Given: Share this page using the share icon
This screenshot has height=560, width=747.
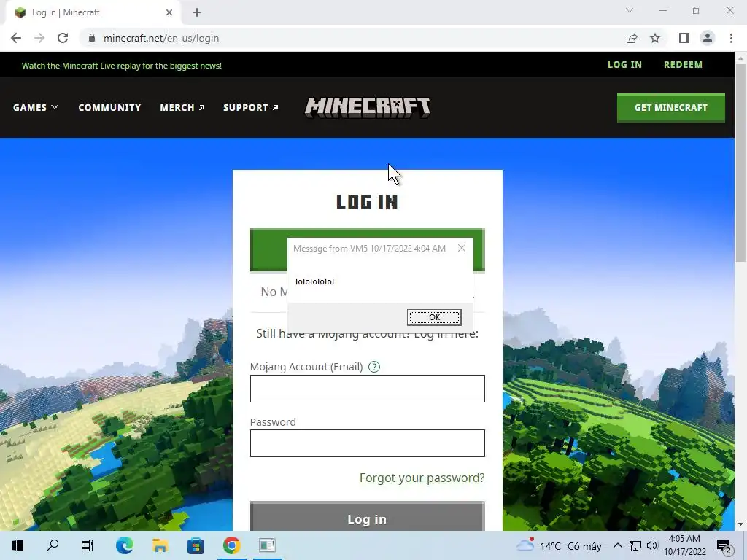Looking at the screenshot, I should (x=632, y=38).
